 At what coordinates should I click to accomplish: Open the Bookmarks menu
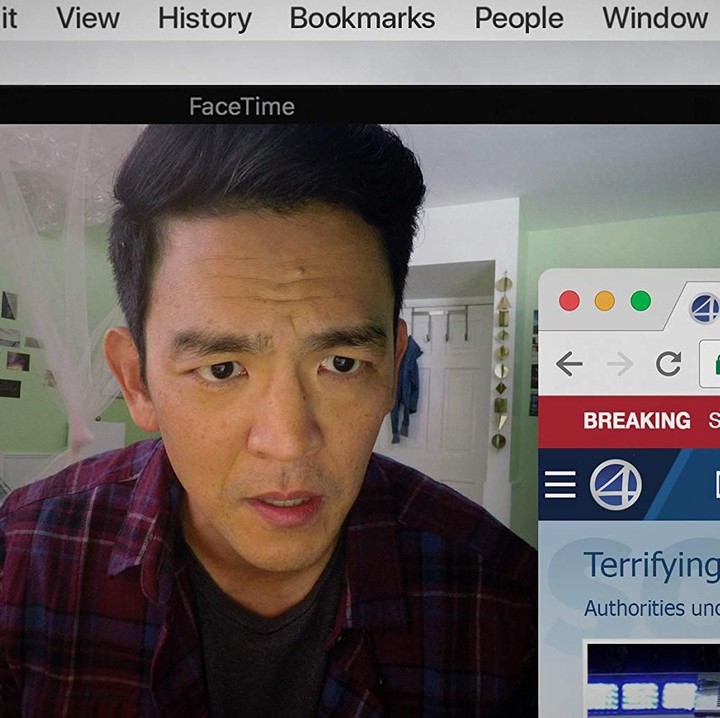click(362, 18)
